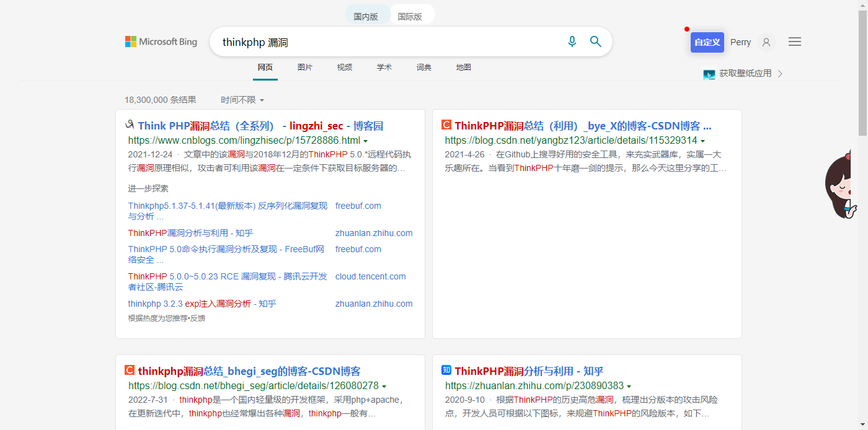Click the zhuanlan.zhihu.com/p/230890383 URL
The width and height of the screenshot is (868, 430).
tap(534, 385)
